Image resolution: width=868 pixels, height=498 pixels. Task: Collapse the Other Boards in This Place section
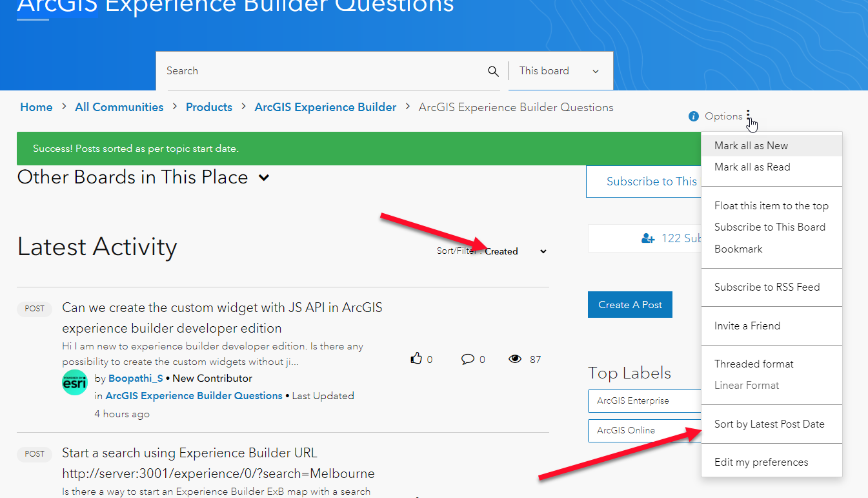pos(263,177)
